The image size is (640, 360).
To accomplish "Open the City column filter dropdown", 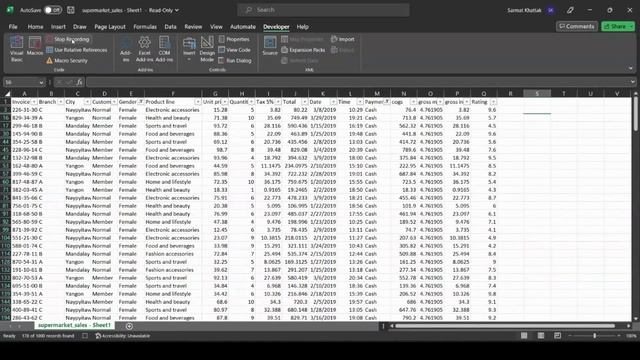I will click(x=87, y=102).
